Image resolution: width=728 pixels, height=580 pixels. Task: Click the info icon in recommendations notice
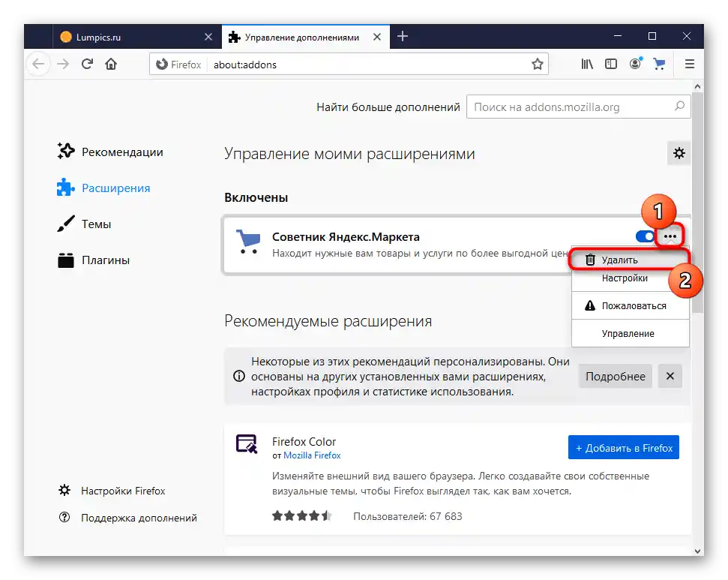(x=238, y=376)
